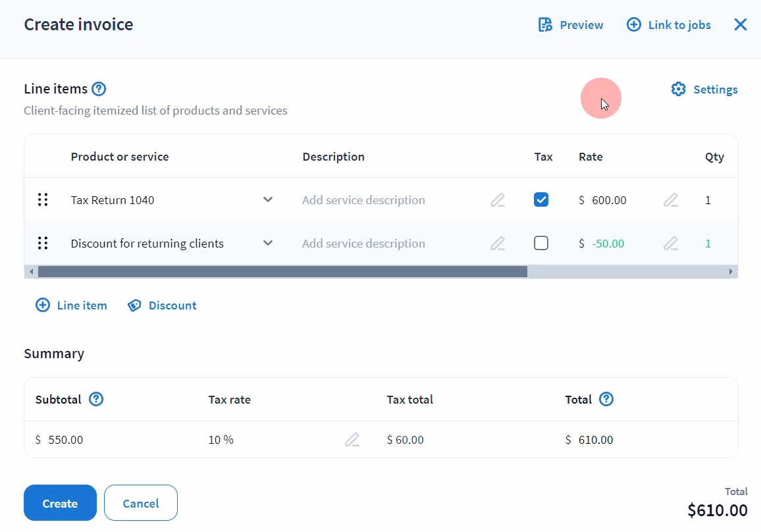Click Total help question mark icon
Image resolution: width=761 pixels, height=532 pixels.
[x=606, y=399]
